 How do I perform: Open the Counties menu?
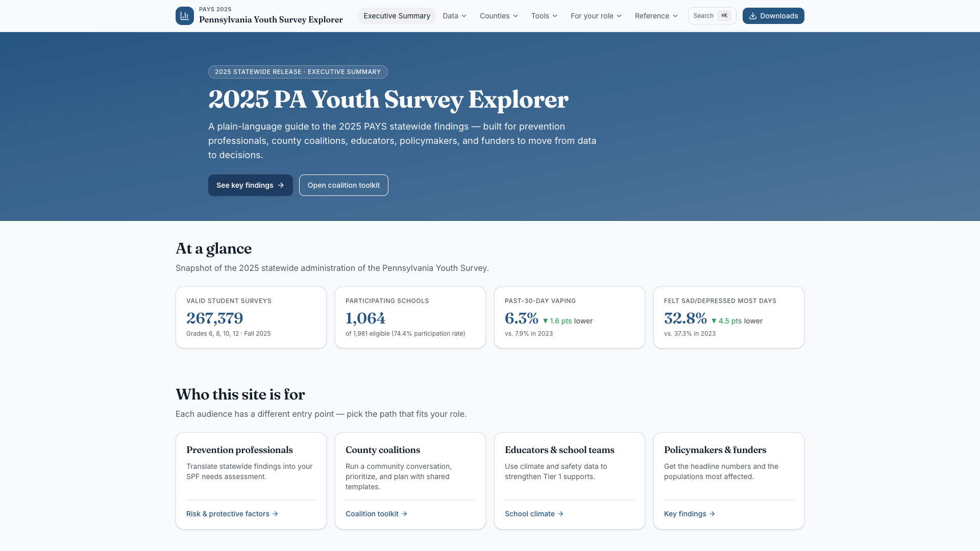[499, 16]
